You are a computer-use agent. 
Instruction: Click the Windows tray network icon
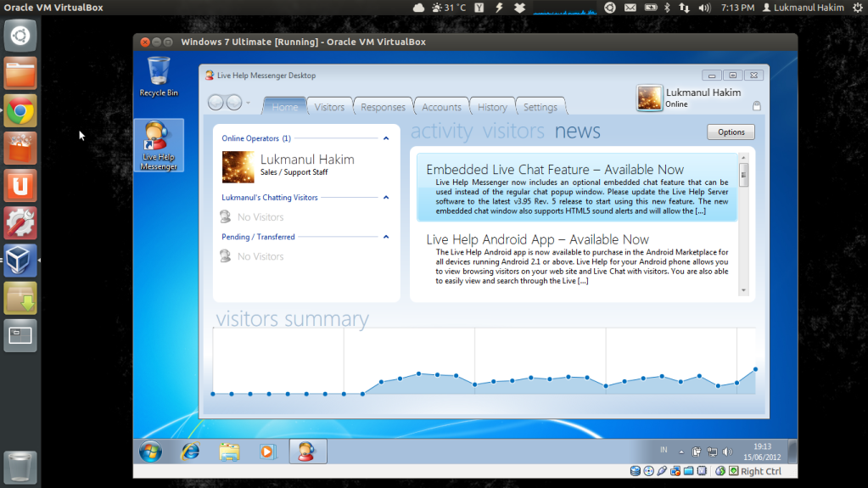coord(712,452)
